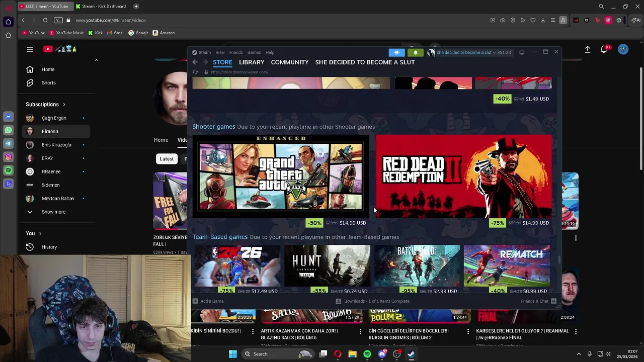This screenshot has height=362, width=644.
Task: Open Spotify in the Opera sidebar
Action: (8, 170)
